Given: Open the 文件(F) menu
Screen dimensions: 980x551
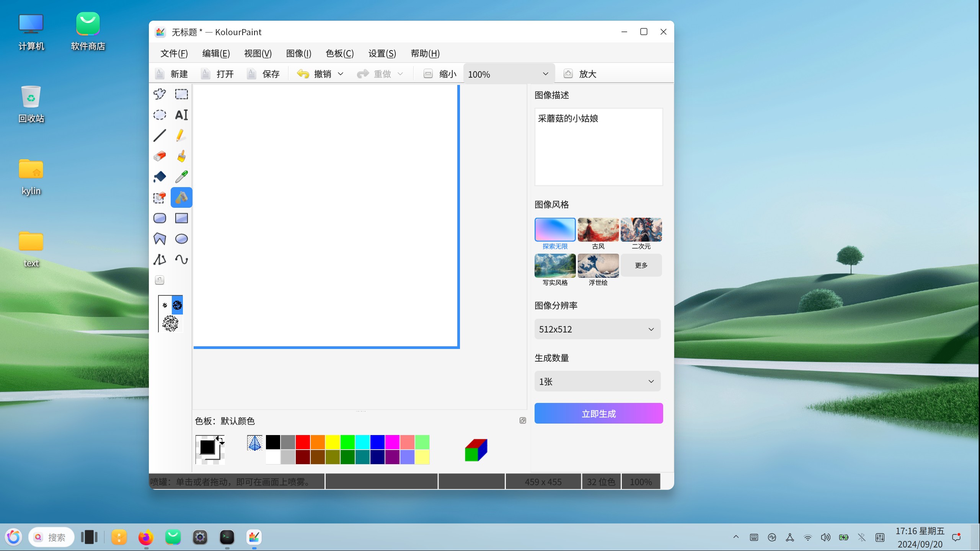Looking at the screenshot, I should 174,54.
